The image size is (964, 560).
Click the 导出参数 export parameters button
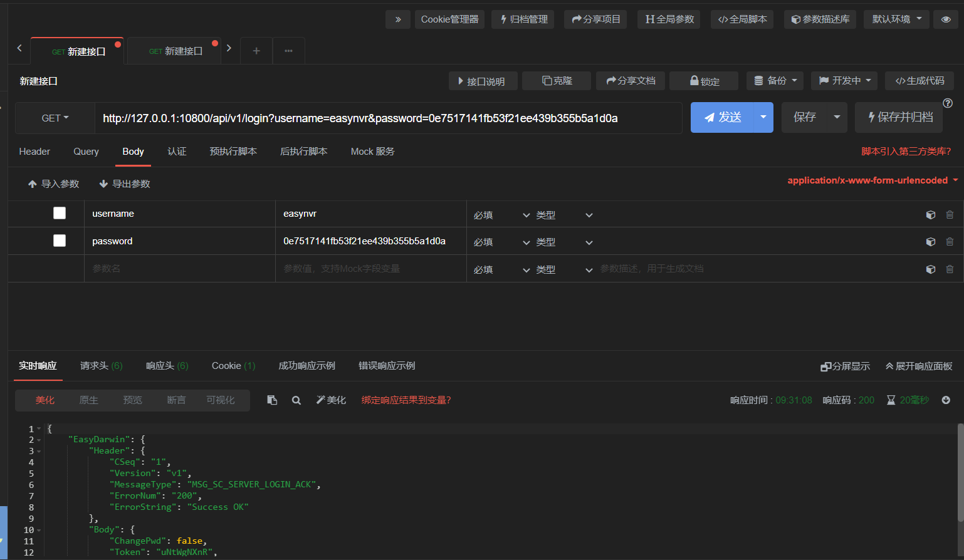[x=125, y=184]
